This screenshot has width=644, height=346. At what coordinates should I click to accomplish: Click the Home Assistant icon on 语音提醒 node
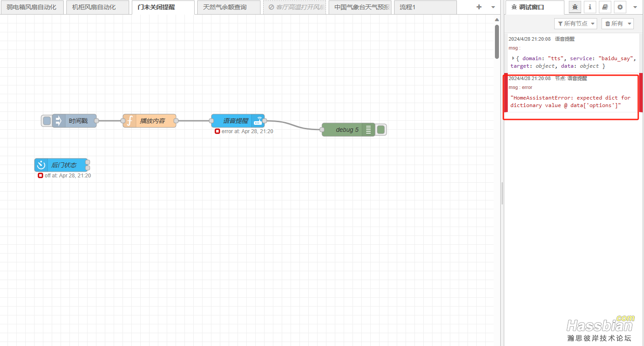[258, 121]
